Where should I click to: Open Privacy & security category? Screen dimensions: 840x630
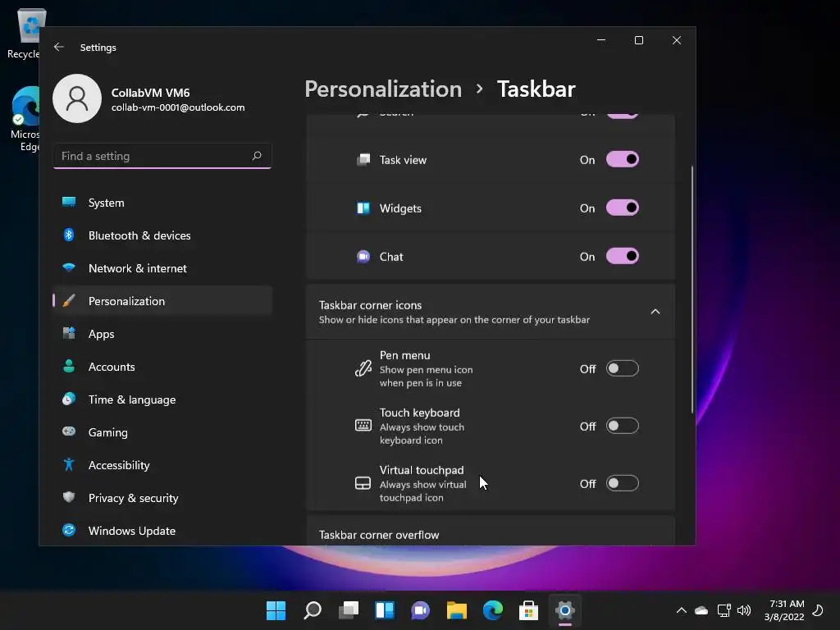pyautogui.click(x=163, y=498)
